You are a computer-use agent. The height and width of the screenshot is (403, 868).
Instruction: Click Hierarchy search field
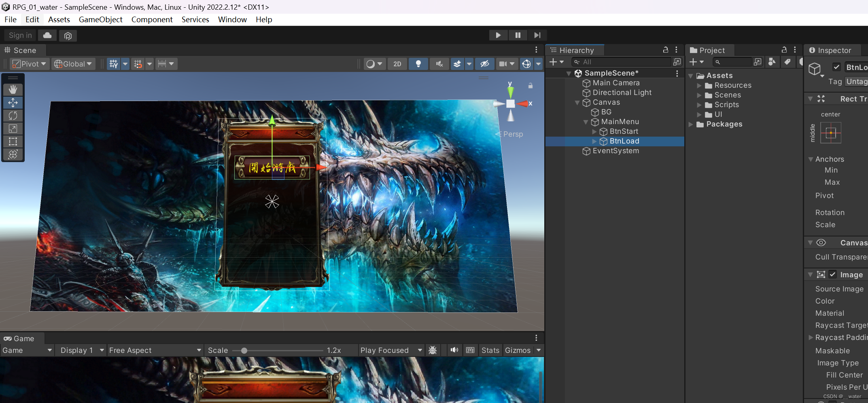tap(621, 62)
